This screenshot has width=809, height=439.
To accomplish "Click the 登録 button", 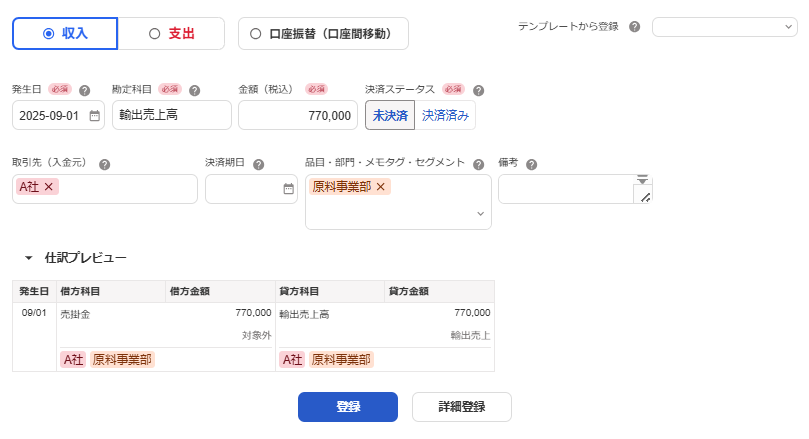I will 348,407.
